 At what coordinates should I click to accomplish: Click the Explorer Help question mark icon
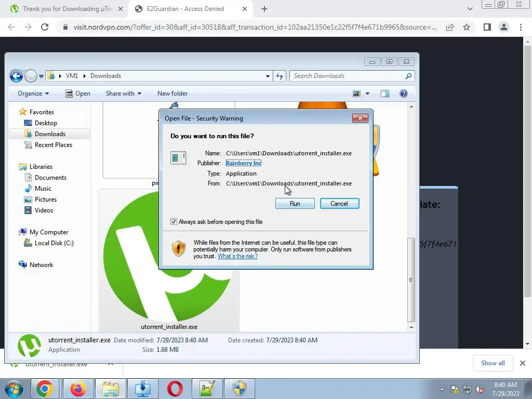[x=403, y=94]
